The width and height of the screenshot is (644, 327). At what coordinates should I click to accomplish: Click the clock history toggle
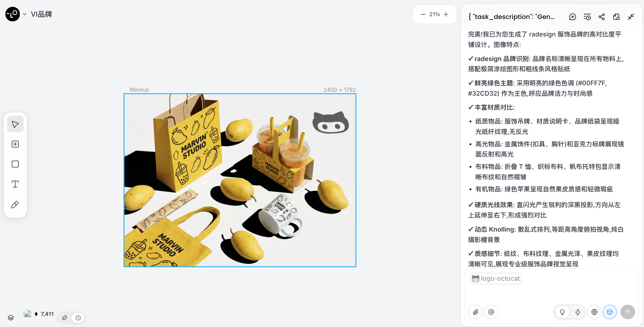tap(78, 318)
